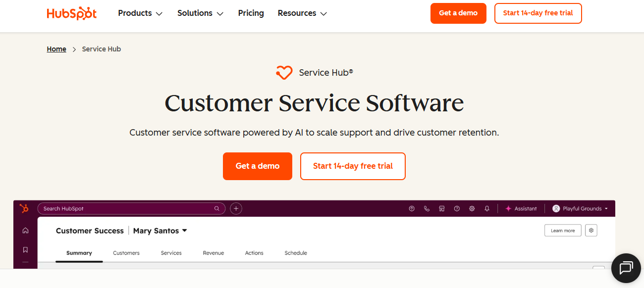Open the live chat widget

tap(626, 268)
